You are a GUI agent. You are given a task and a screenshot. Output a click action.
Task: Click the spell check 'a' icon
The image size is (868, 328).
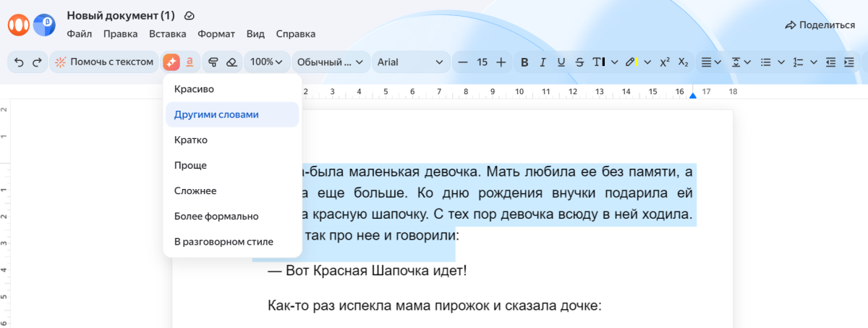[189, 62]
